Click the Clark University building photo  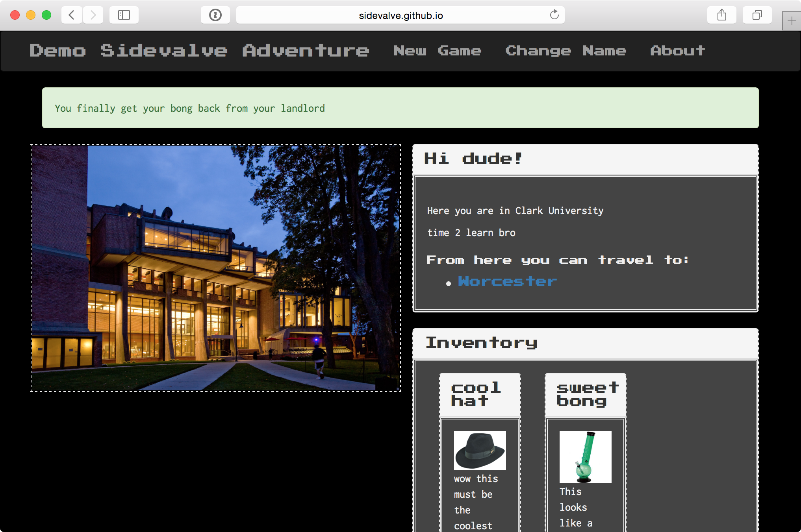pyautogui.click(x=216, y=268)
